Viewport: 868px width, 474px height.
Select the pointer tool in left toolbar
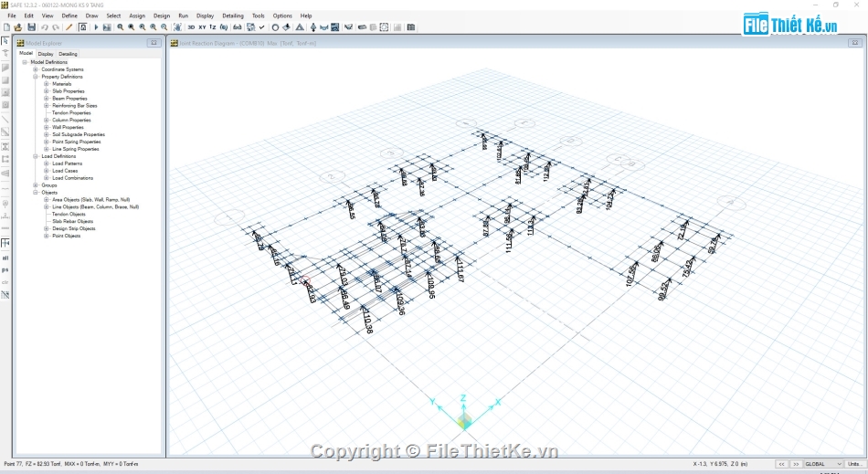pyautogui.click(x=5, y=41)
